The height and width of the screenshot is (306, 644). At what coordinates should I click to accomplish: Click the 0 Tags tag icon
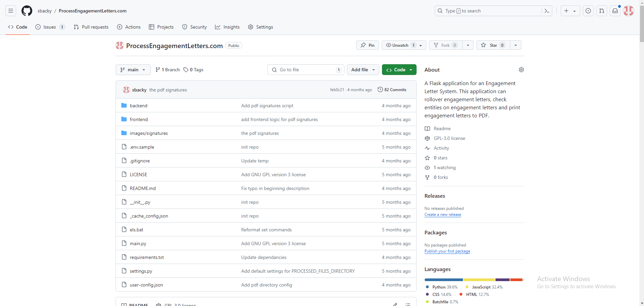pyautogui.click(x=186, y=70)
